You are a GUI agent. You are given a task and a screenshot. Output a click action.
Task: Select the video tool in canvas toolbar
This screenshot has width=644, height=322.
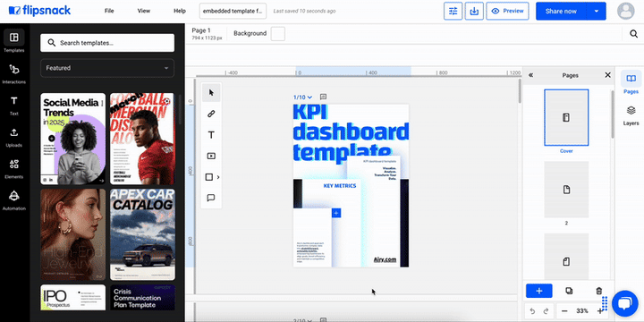pos(211,156)
